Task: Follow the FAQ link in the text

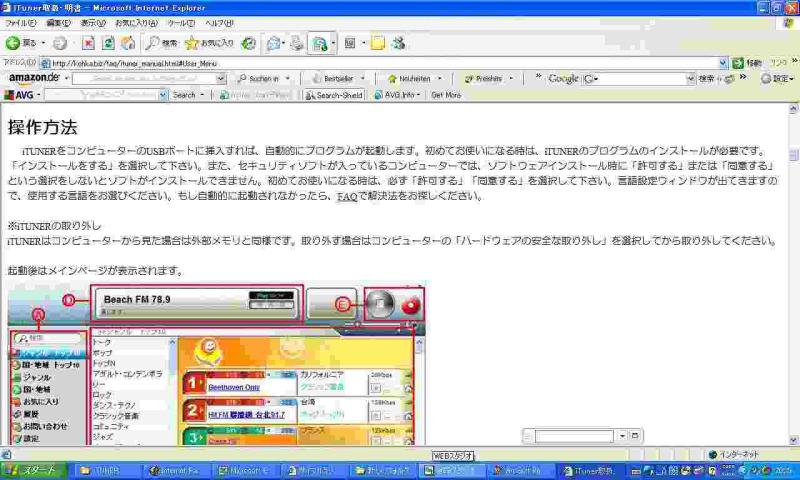Action: coord(346,197)
